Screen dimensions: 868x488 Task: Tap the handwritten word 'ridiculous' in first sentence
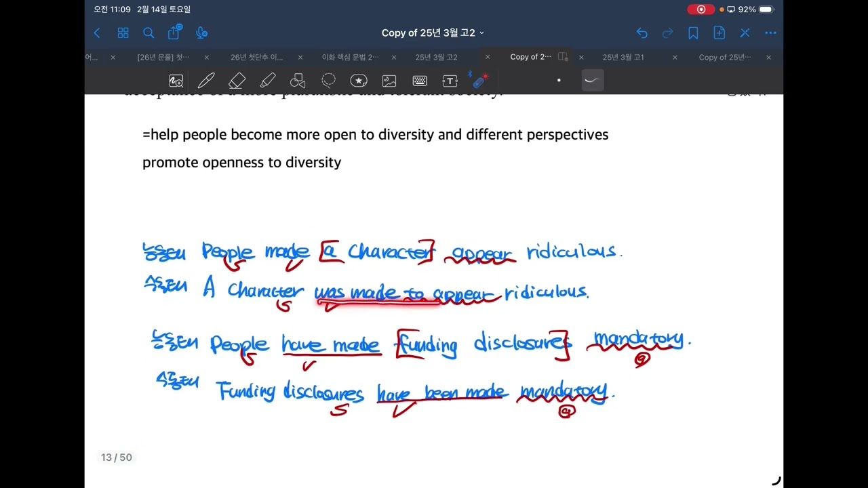tap(574, 251)
